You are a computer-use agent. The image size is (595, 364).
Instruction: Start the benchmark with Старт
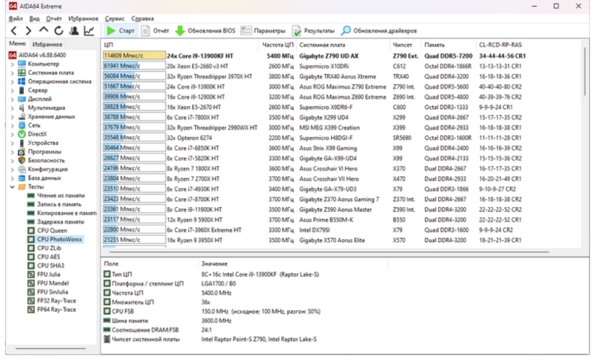pyautogui.click(x=121, y=31)
